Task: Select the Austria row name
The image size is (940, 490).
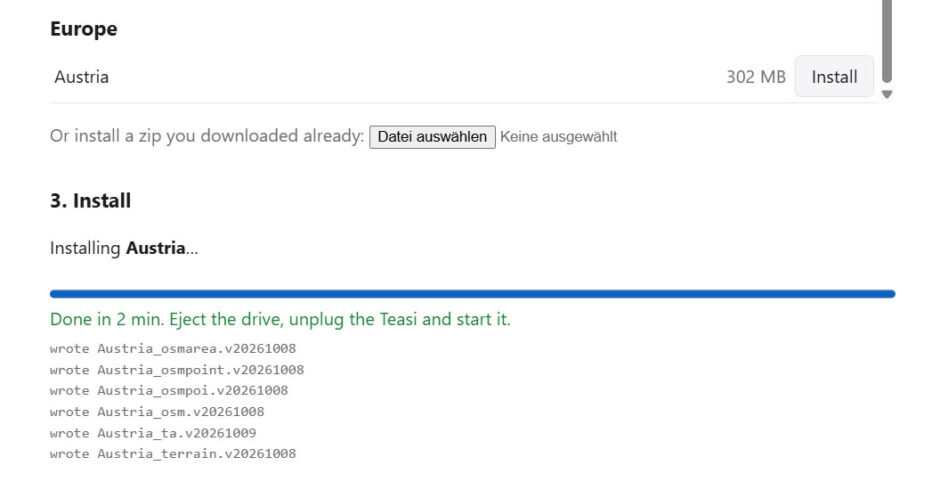Action: point(82,77)
